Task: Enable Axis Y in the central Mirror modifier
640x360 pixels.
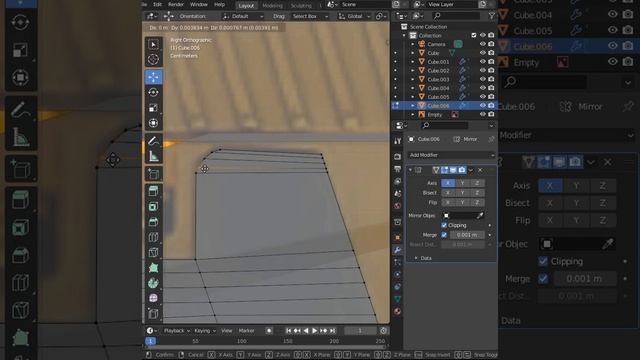Action: click(462, 183)
